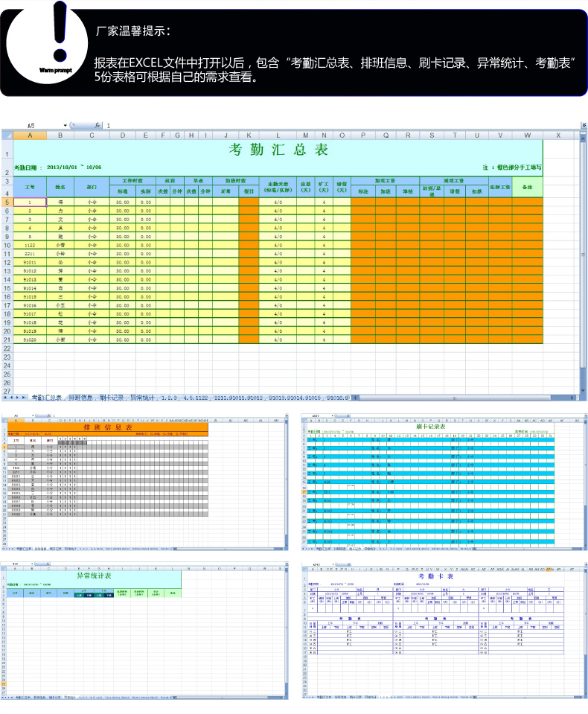
Task: Select column L header in main sheet
Action: [278, 136]
